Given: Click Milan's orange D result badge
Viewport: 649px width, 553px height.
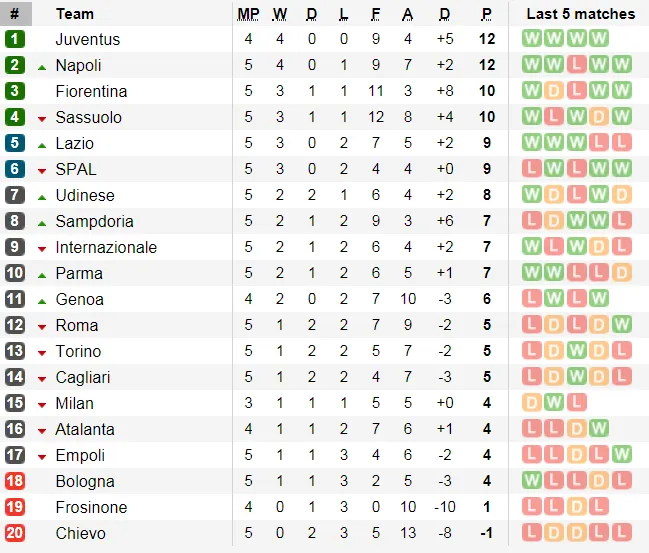Looking at the screenshot, I should (x=532, y=402).
